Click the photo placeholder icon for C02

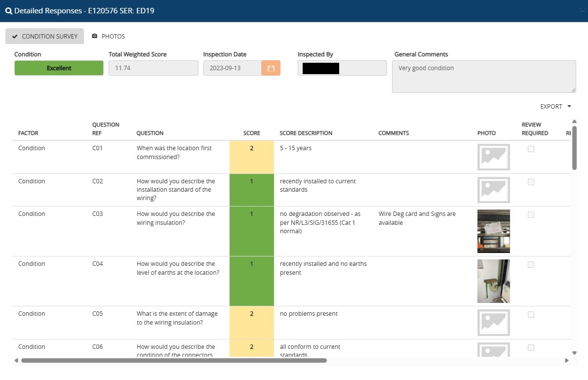pyautogui.click(x=493, y=190)
